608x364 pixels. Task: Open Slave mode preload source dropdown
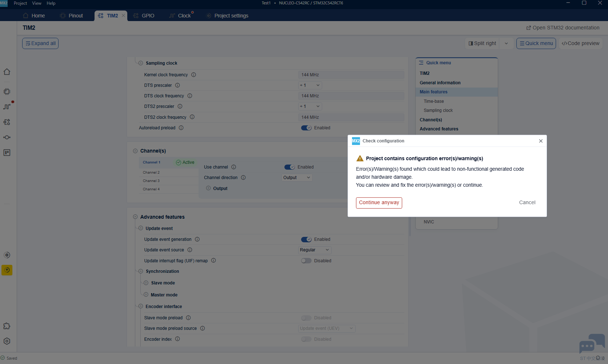tap(327, 328)
